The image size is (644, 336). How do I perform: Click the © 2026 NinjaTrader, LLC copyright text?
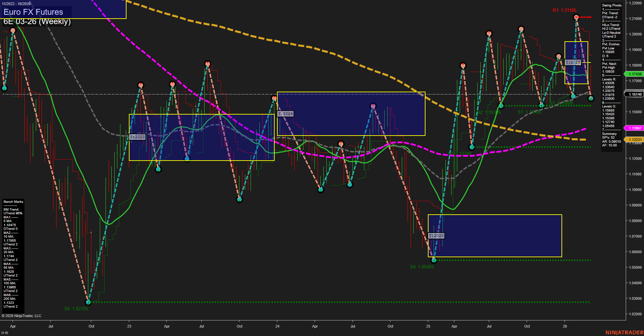click(22, 315)
